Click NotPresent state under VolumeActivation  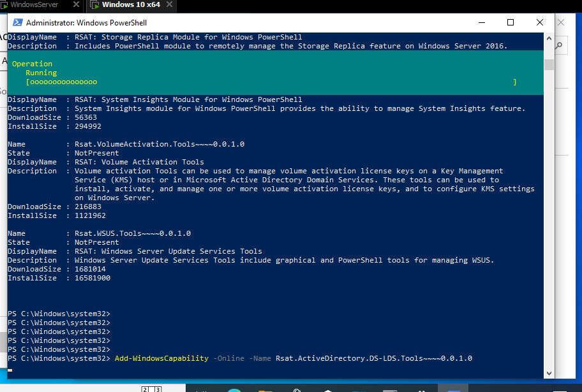point(96,153)
